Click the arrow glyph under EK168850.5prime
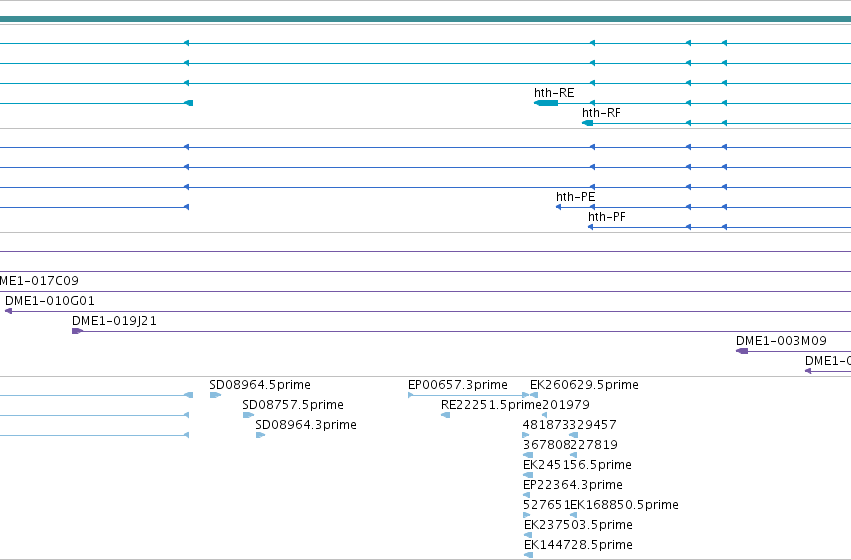 pyautogui.click(x=573, y=516)
